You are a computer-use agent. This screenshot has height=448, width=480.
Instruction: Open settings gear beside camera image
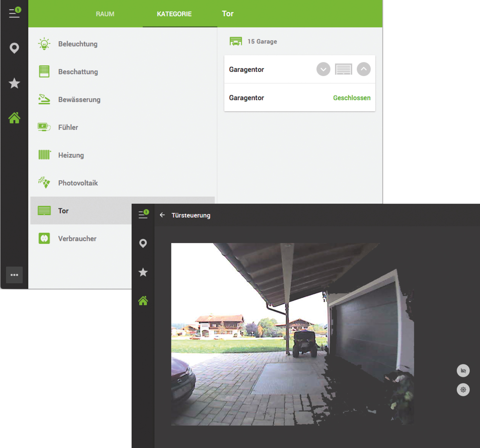(463, 390)
